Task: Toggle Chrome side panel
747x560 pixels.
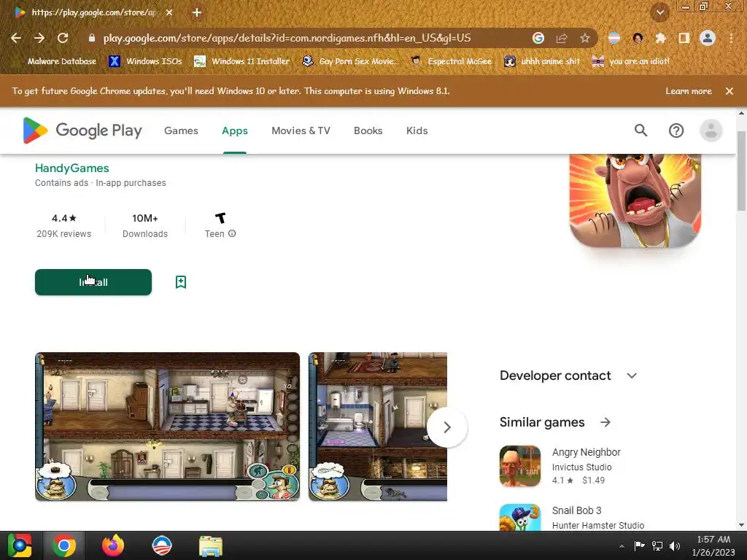Action: (684, 38)
